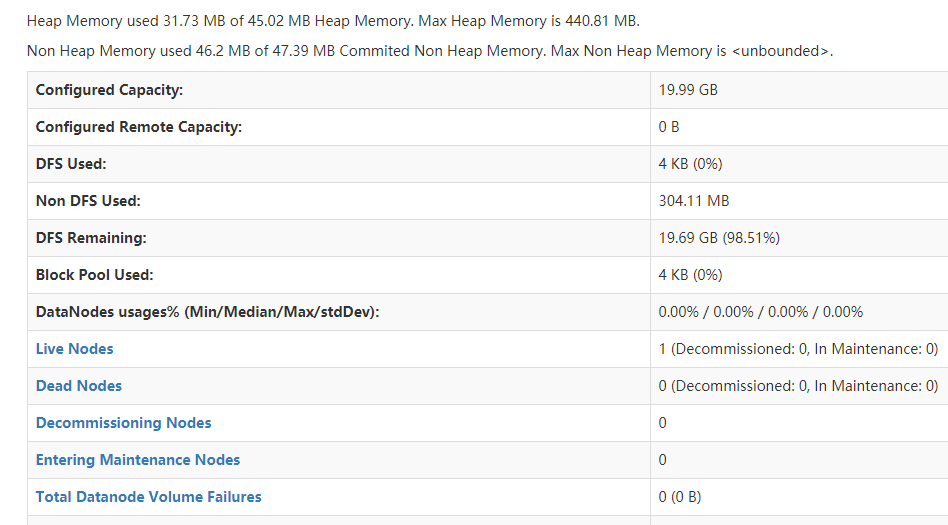
Task: Click the DFS Used row label
Action: tap(71, 164)
